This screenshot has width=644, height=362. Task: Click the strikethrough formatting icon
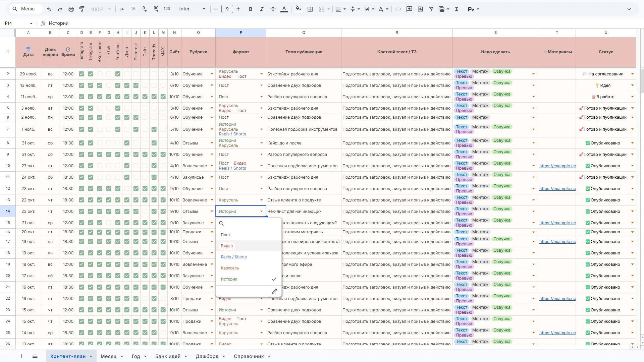click(273, 9)
